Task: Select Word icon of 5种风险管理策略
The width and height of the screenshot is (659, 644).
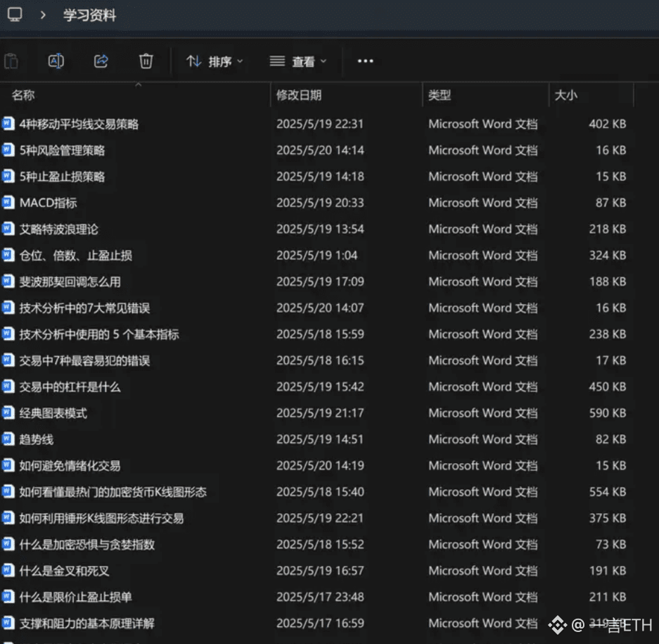Action: point(8,150)
